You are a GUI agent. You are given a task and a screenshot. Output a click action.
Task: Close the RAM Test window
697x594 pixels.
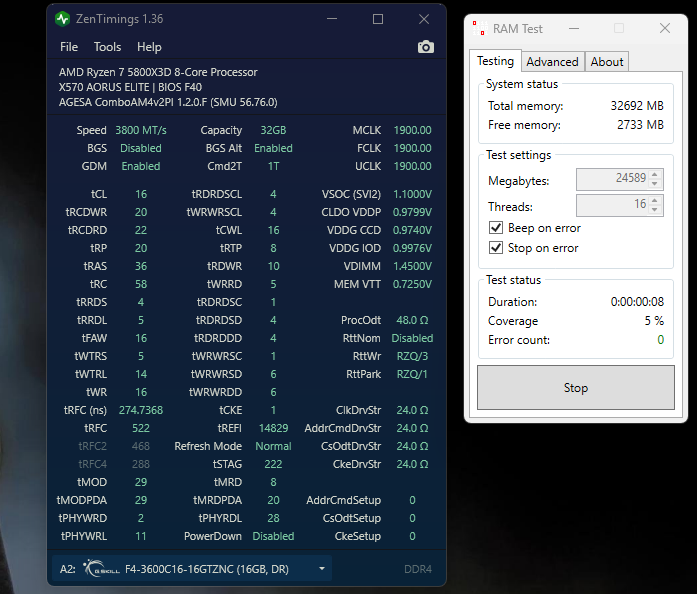[665, 28]
